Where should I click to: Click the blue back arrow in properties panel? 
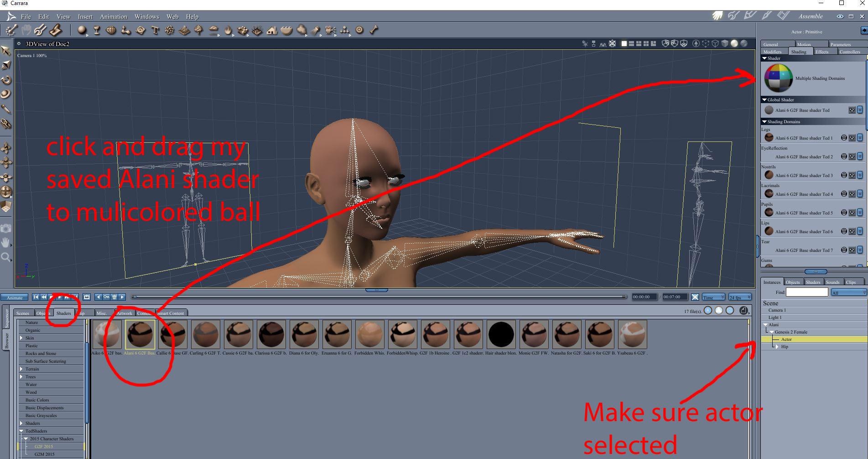pos(864,31)
